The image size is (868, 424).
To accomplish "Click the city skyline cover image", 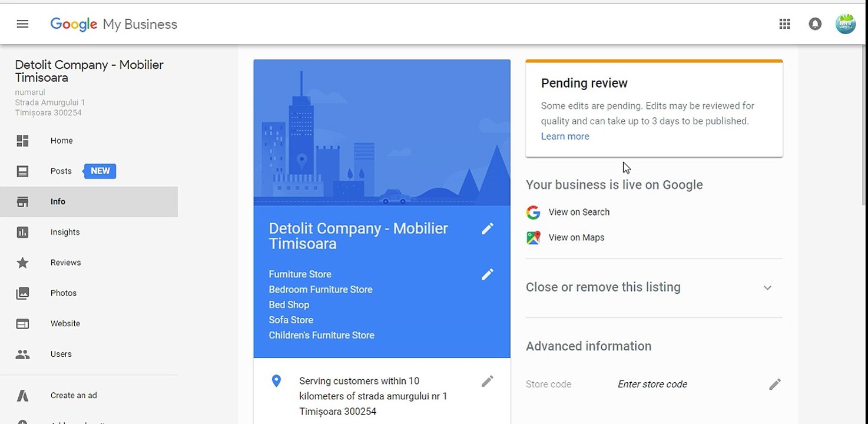I will click(x=382, y=132).
